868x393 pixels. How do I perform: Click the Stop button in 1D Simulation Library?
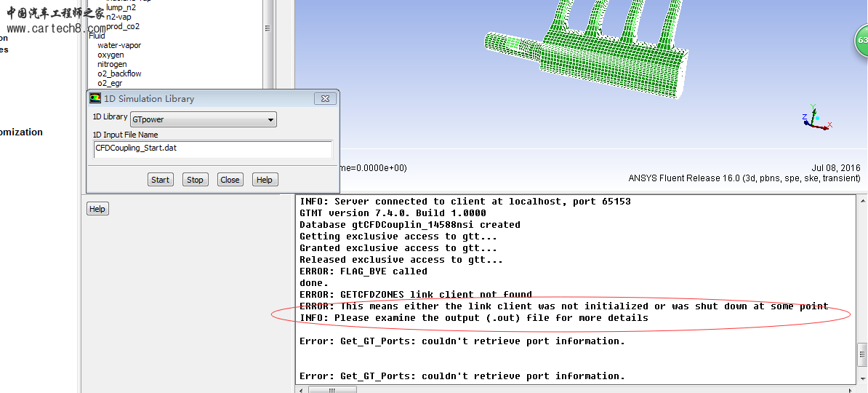coord(195,180)
